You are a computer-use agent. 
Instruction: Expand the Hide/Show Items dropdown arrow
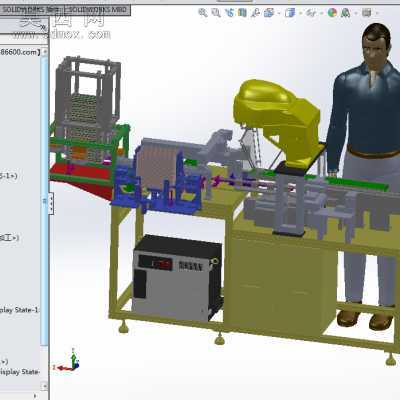pos(321,13)
